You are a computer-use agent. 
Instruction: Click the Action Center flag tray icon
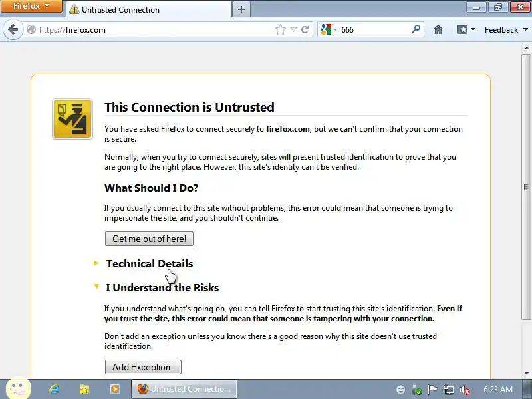pos(432,390)
